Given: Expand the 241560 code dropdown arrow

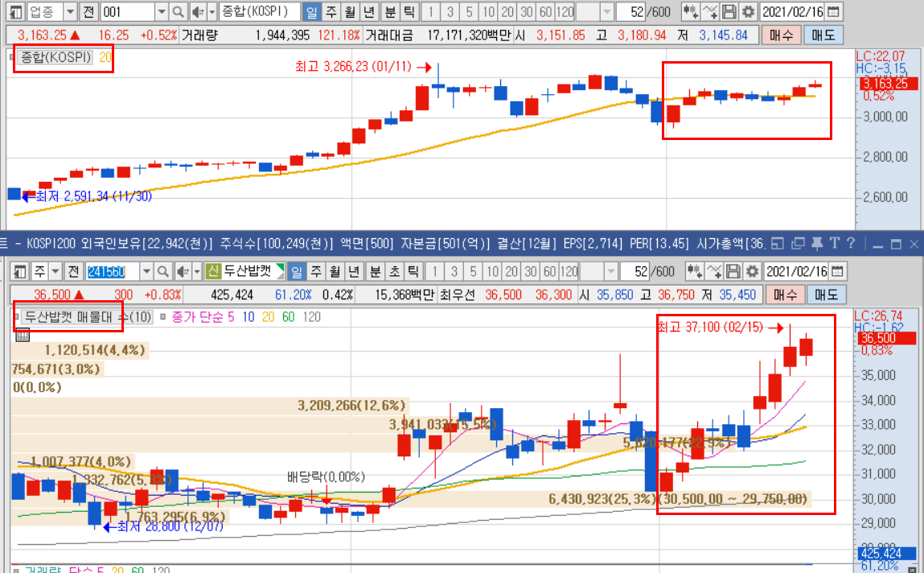Looking at the screenshot, I should click(x=146, y=271).
